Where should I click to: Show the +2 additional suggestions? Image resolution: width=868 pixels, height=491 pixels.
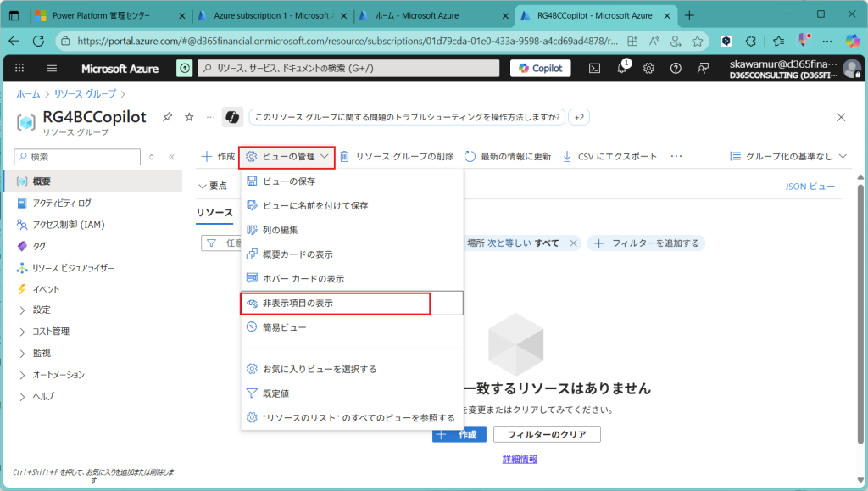coord(579,117)
